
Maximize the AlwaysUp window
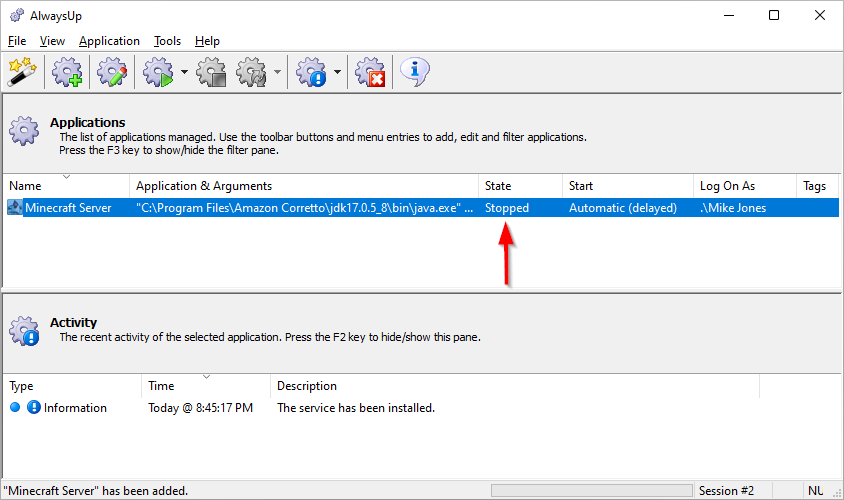773,15
